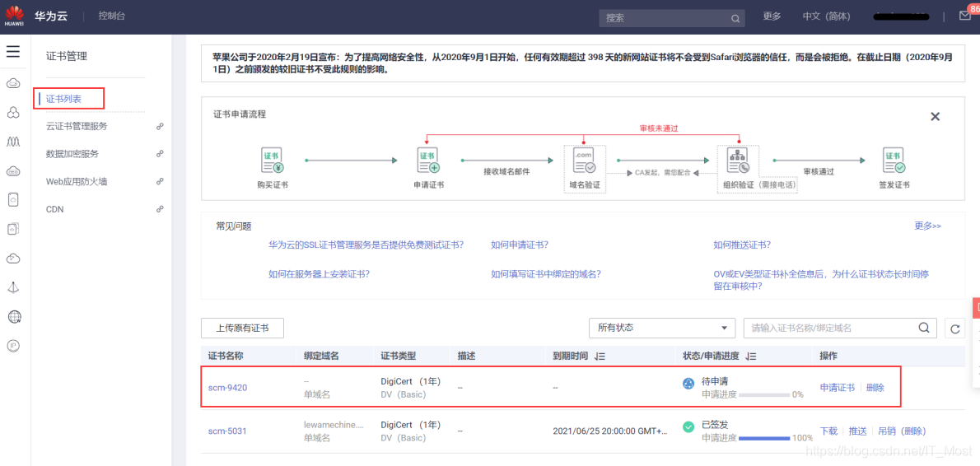
Task: Click the rounded-square storage sidebar icon
Action: [x=13, y=200]
